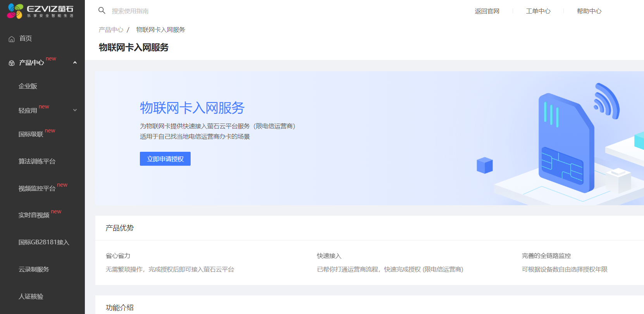
Task: Click the banner line 适用于自己找当地电信运营商办卡的场景
Action: click(195, 137)
